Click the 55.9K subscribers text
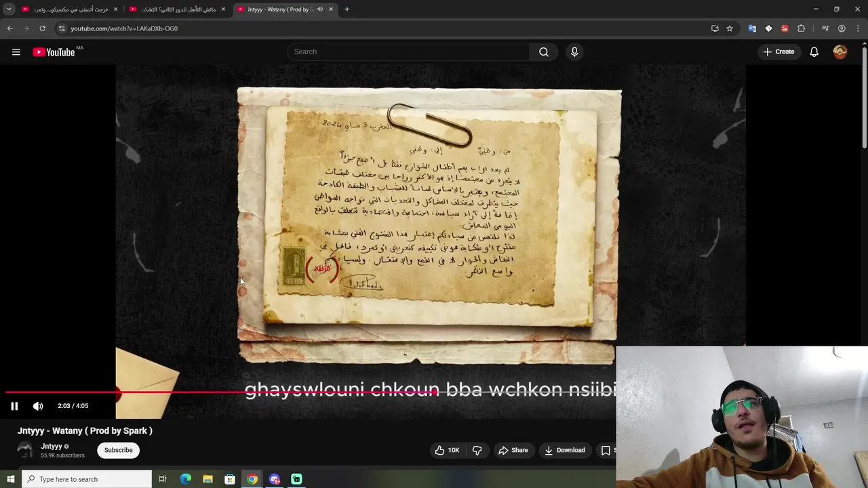868x488 pixels. click(x=62, y=455)
